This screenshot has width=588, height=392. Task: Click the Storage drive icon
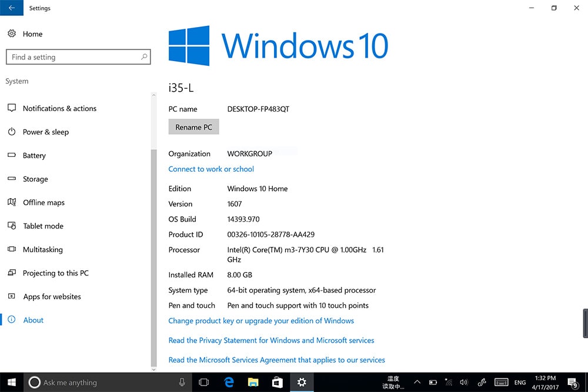12,179
